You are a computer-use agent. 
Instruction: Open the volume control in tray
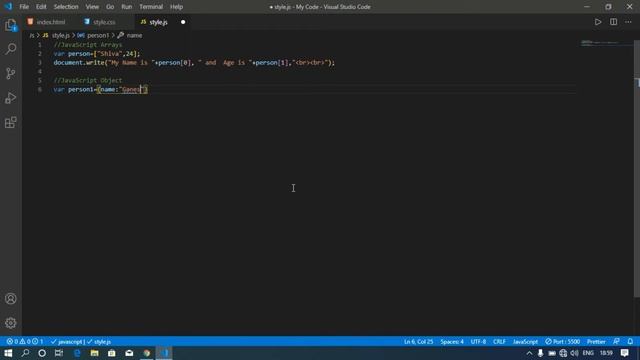tap(574, 353)
